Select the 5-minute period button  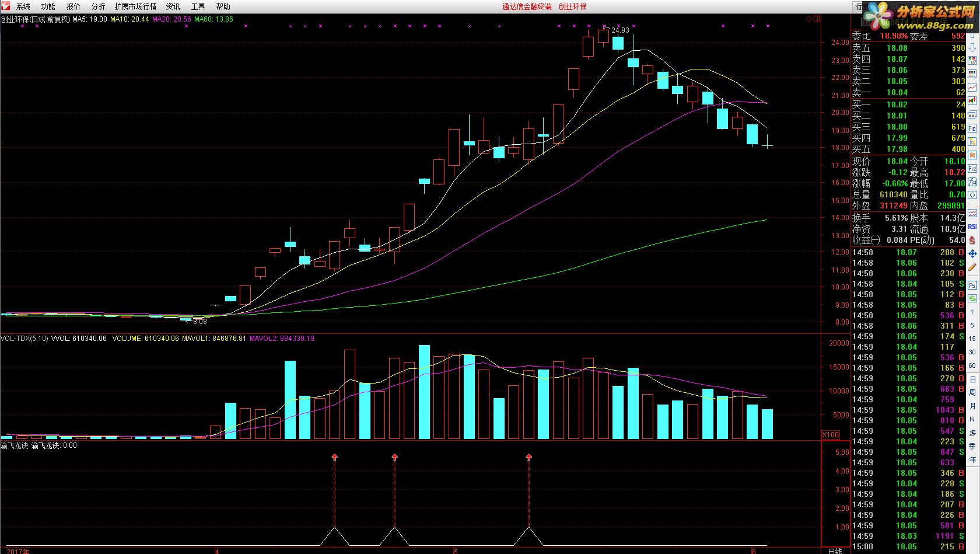tap(972, 326)
